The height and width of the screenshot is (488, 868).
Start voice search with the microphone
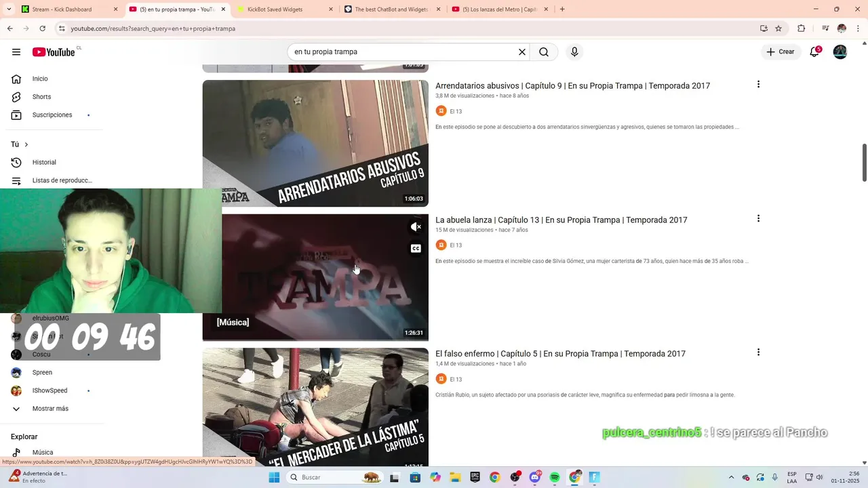tap(574, 52)
